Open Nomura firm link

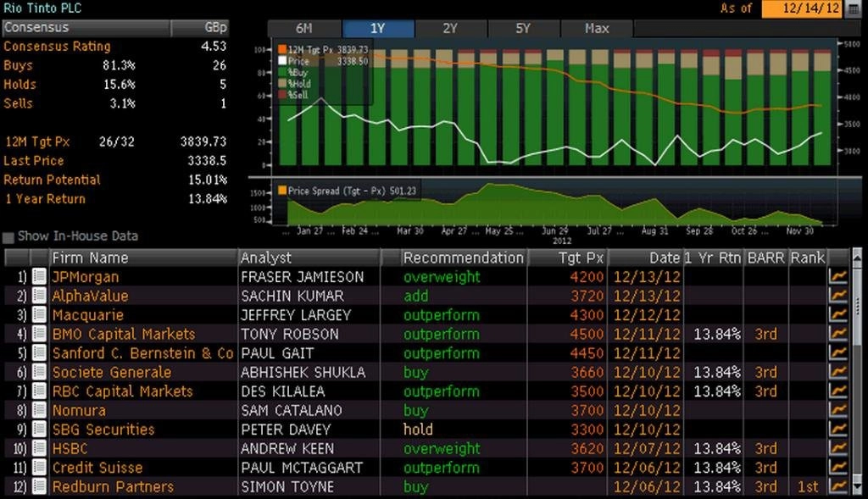pyautogui.click(x=79, y=411)
